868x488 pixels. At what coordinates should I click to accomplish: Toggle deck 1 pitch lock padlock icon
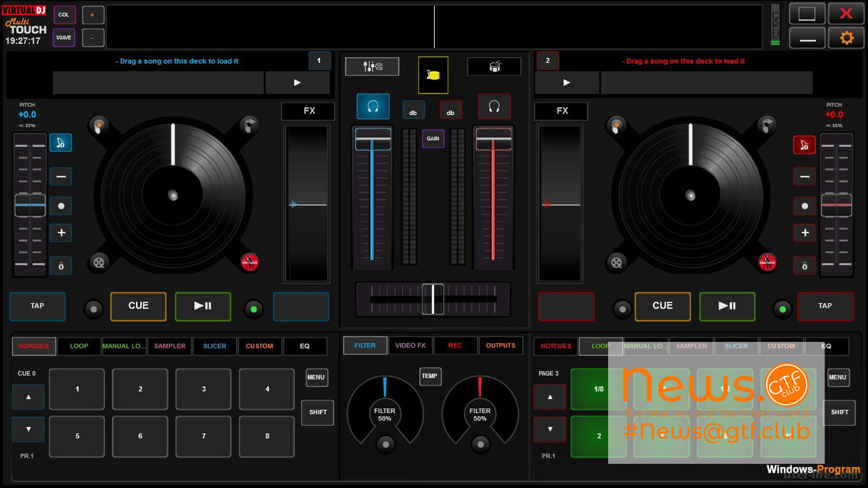click(61, 265)
